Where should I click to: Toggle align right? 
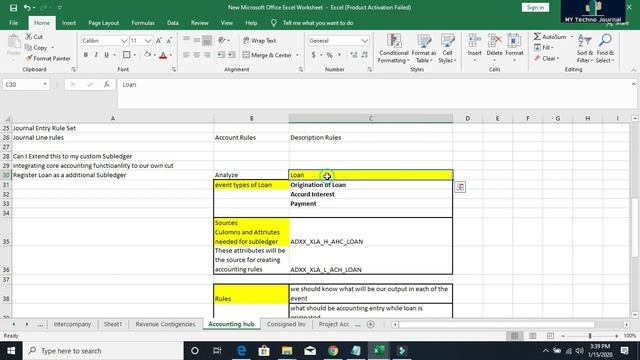pyautogui.click(x=207, y=55)
